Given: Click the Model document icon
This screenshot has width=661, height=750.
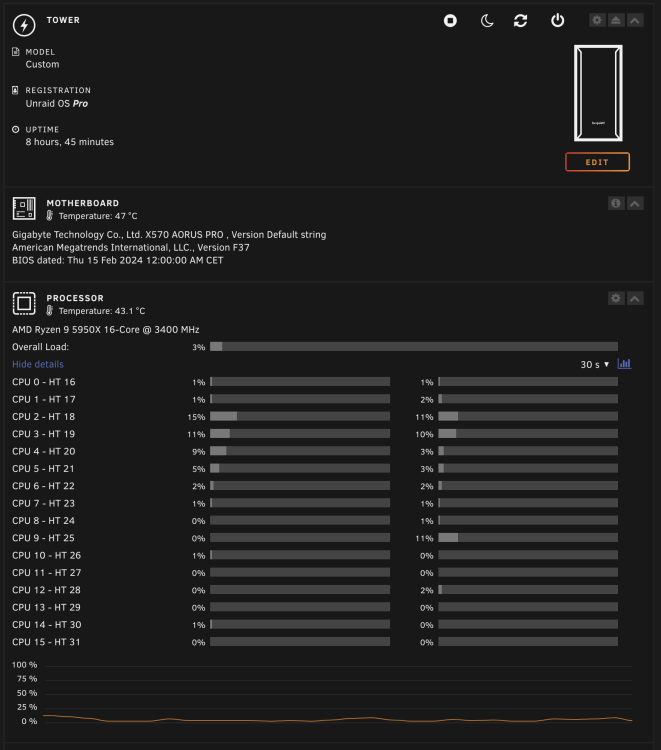Looking at the screenshot, I should [x=16, y=52].
